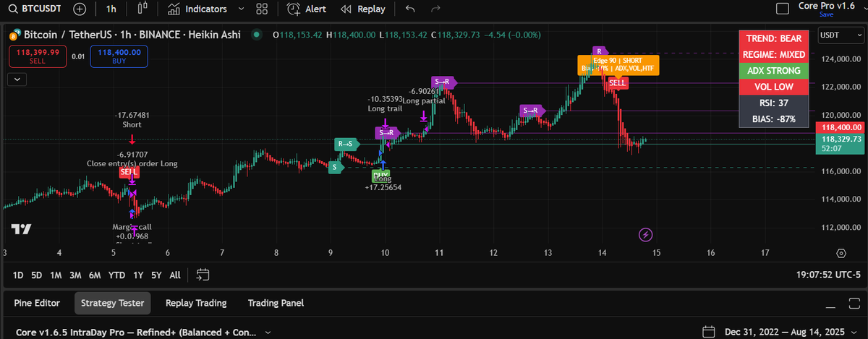Set range to 3M

[75, 275]
